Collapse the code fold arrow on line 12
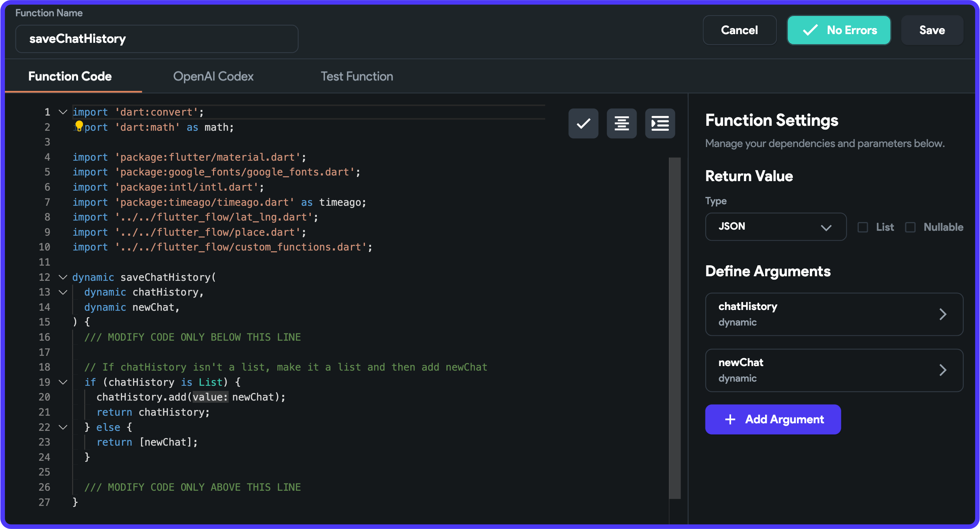Screen dimensions: 980x529 [63, 277]
